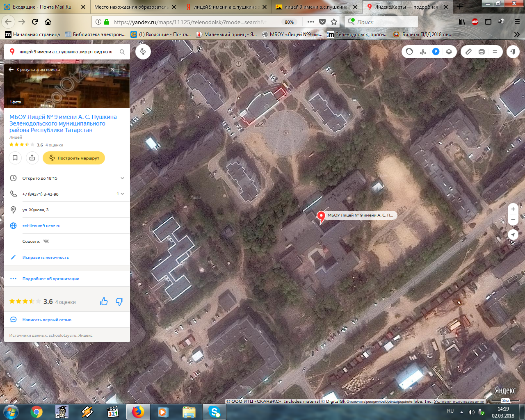Open the zel-liceum9.ucoz.ru website link
The image size is (525, 420).
[41, 226]
